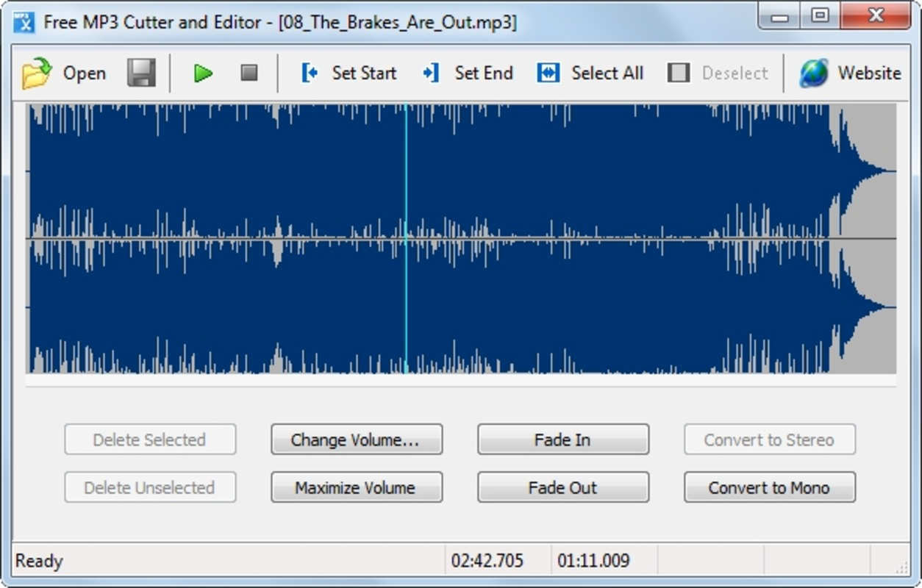The width and height of the screenshot is (922, 588).
Task: Click the cyan playhead line in waveform
Action: coord(405,239)
